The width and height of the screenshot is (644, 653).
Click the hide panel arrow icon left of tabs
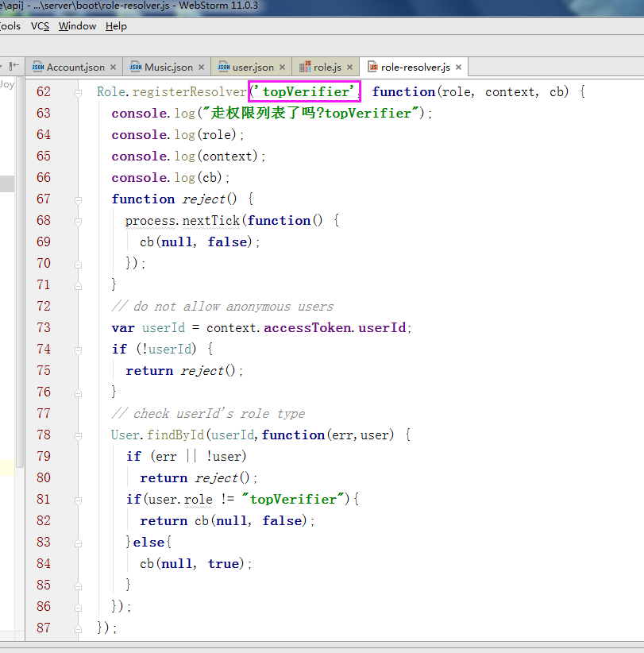pos(14,66)
